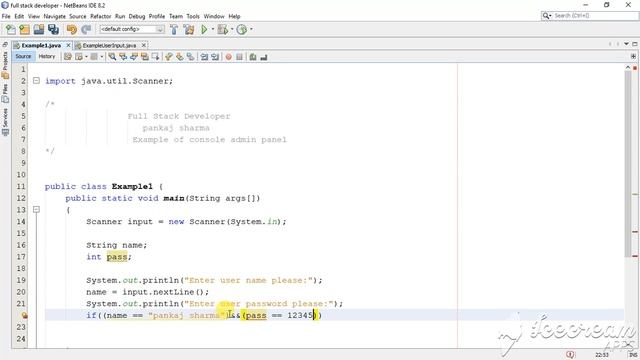Click the Last Edit editor toolbar icon
640x360 pixels.
point(68,57)
